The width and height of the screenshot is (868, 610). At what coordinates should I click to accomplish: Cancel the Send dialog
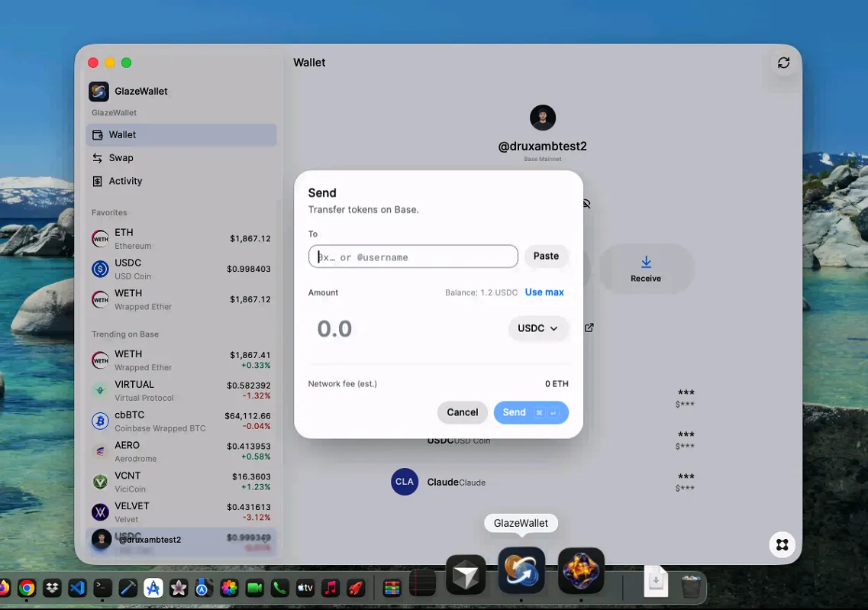point(462,412)
